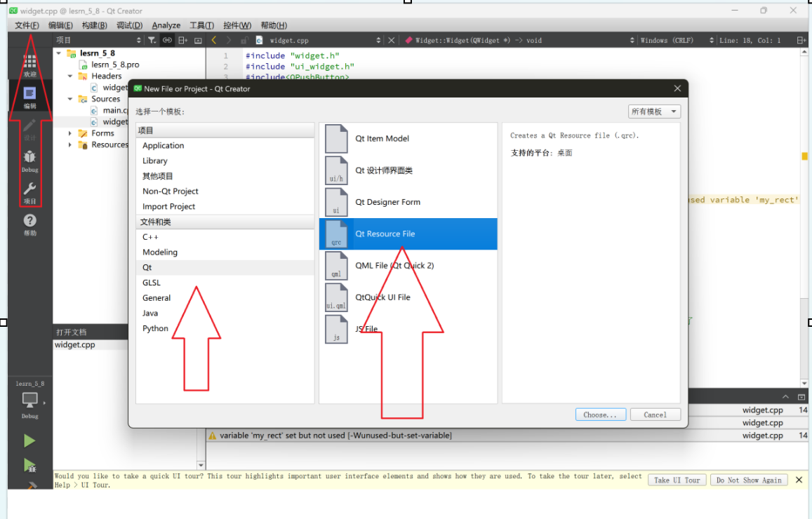Select Application project category

click(x=225, y=146)
